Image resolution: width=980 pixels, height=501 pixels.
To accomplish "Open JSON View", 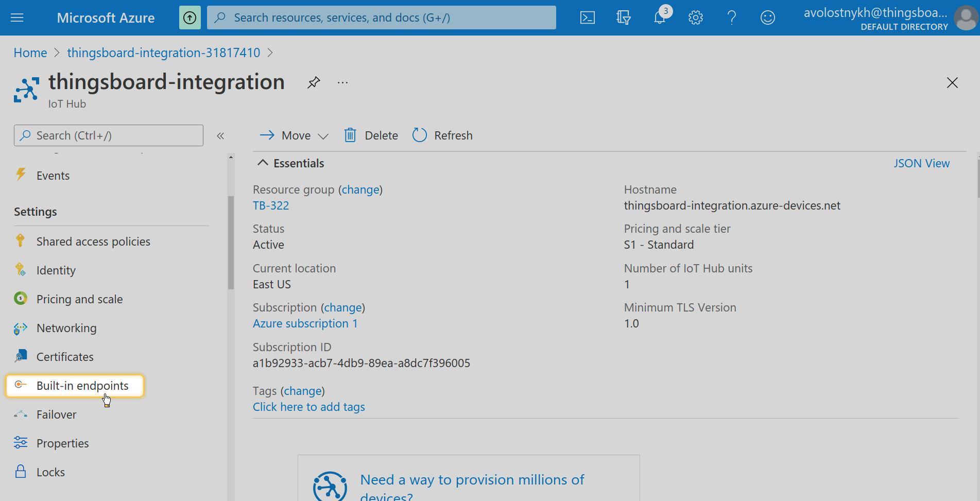I will click(921, 163).
